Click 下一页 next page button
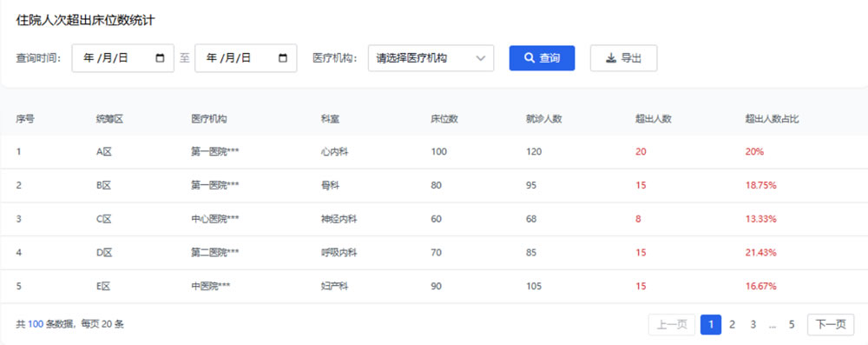The width and height of the screenshot is (868, 345). point(831,324)
